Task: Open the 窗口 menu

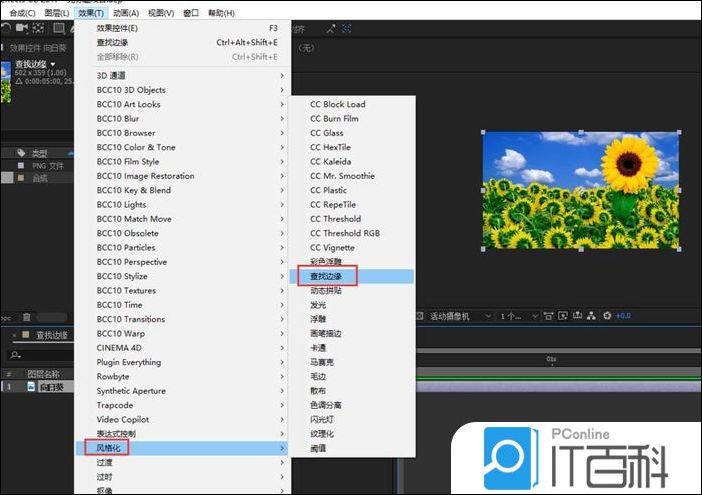Action: (191, 13)
